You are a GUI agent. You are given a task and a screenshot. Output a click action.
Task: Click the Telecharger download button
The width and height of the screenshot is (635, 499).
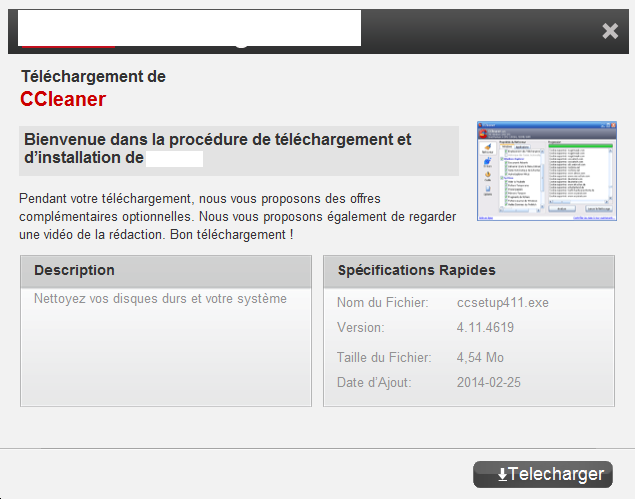(x=543, y=474)
